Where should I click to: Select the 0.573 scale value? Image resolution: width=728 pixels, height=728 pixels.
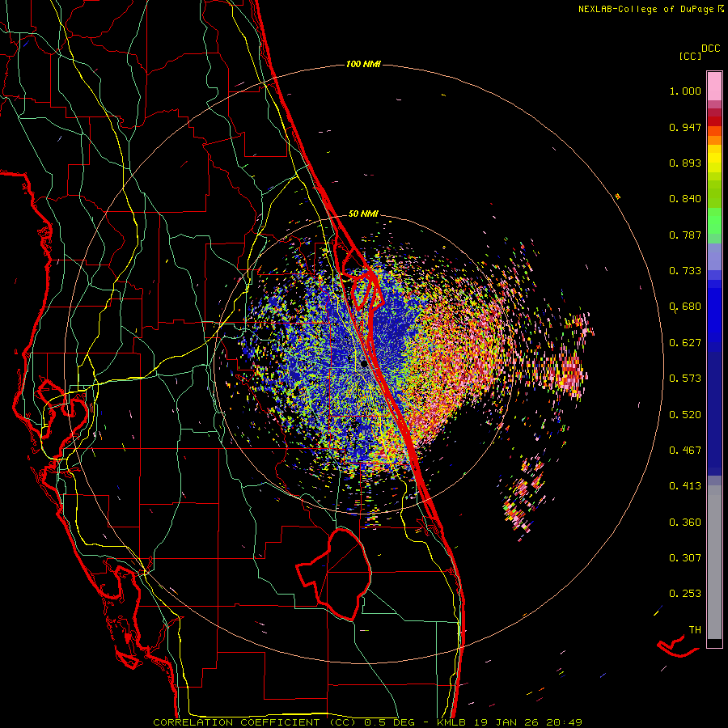685,379
